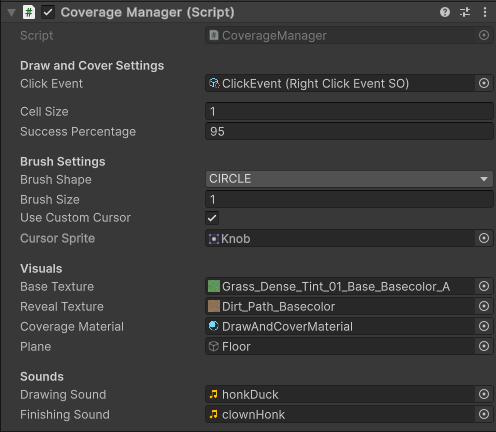
Task: Click the Grass_Dense_Tint base texture swatch
Action: 214,286
